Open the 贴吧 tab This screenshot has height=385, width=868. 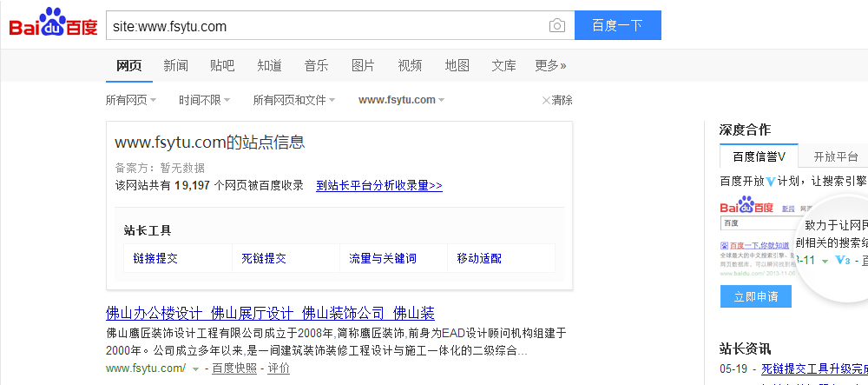coord(222,66)
